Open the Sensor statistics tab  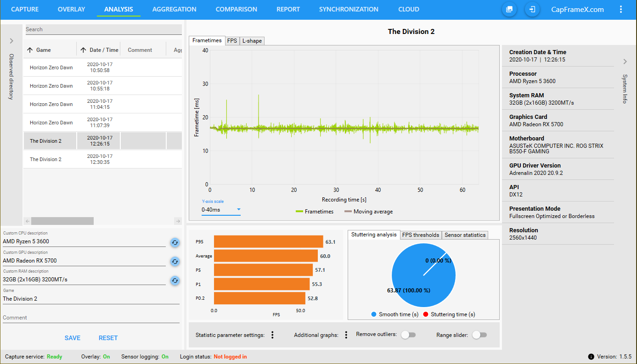(x=465, y=235)
